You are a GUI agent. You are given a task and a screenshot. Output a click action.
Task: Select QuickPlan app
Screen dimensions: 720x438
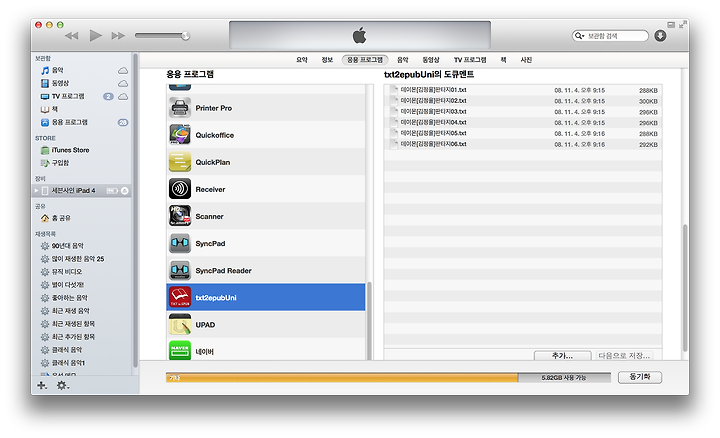266,162
